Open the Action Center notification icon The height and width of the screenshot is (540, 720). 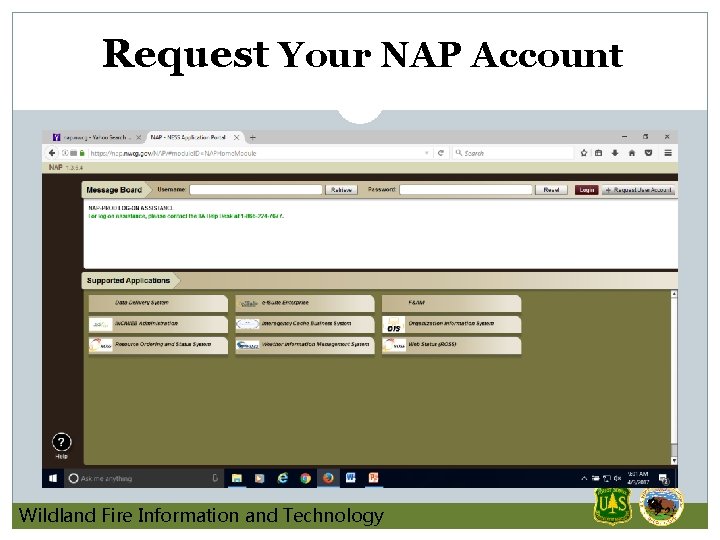664,479
